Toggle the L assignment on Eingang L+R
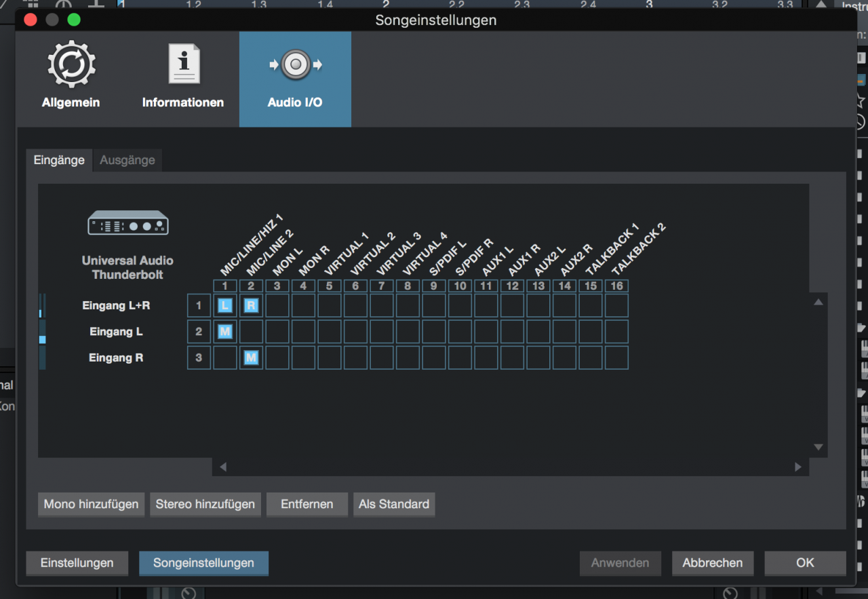Viewport: 868px width, 599px height. pyautogui.click(x=225, y=305)
